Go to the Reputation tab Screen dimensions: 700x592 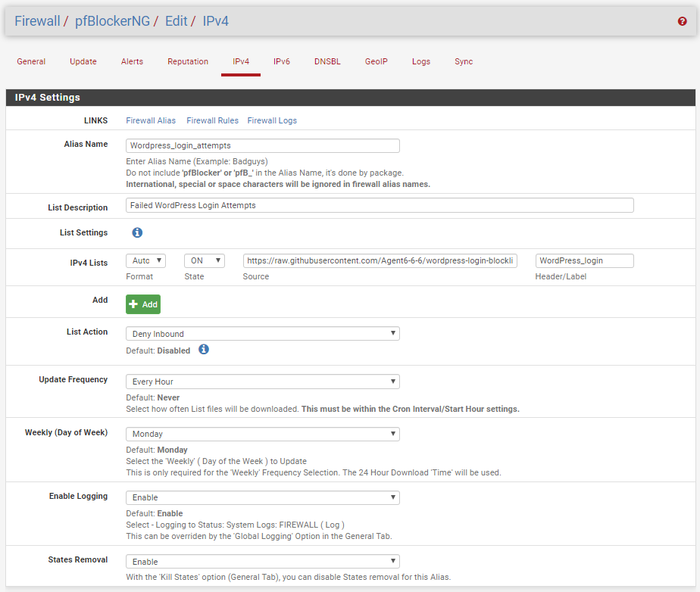click(x=188, y=62)
